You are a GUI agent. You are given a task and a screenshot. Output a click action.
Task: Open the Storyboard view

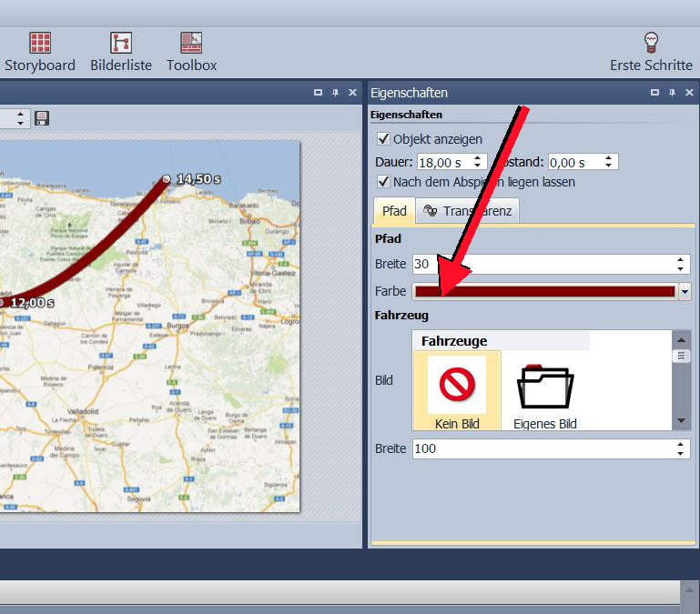[x=40, y=52]
